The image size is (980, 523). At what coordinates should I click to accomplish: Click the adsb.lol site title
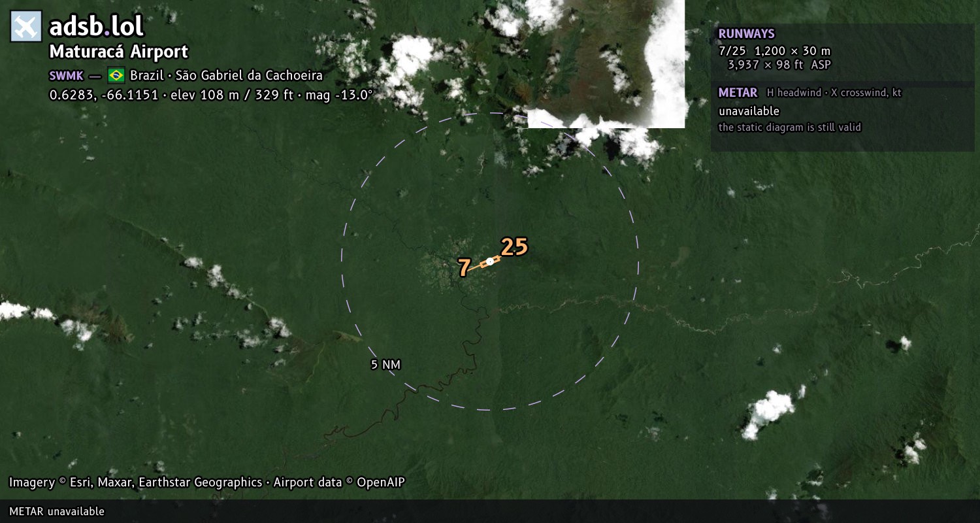tap(96, 27)
